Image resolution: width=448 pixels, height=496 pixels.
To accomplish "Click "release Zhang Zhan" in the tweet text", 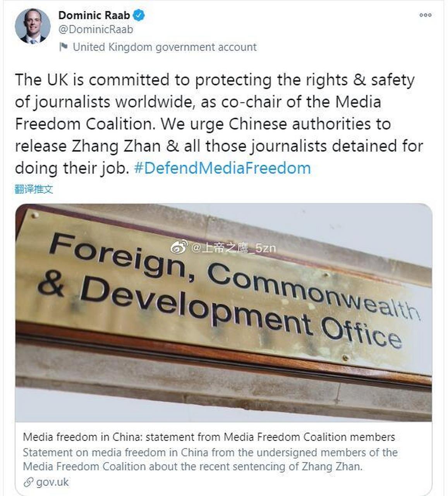I will [x=88, y=146].
